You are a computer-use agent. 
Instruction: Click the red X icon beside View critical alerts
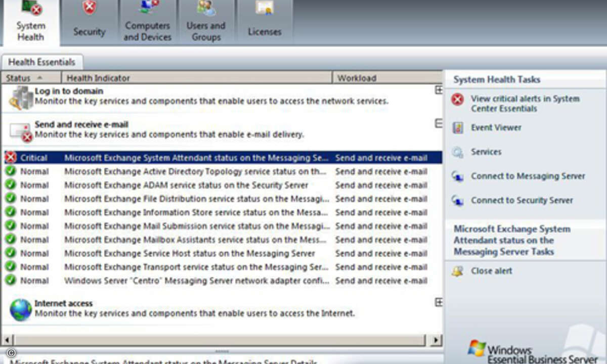[x=458, y=99]
